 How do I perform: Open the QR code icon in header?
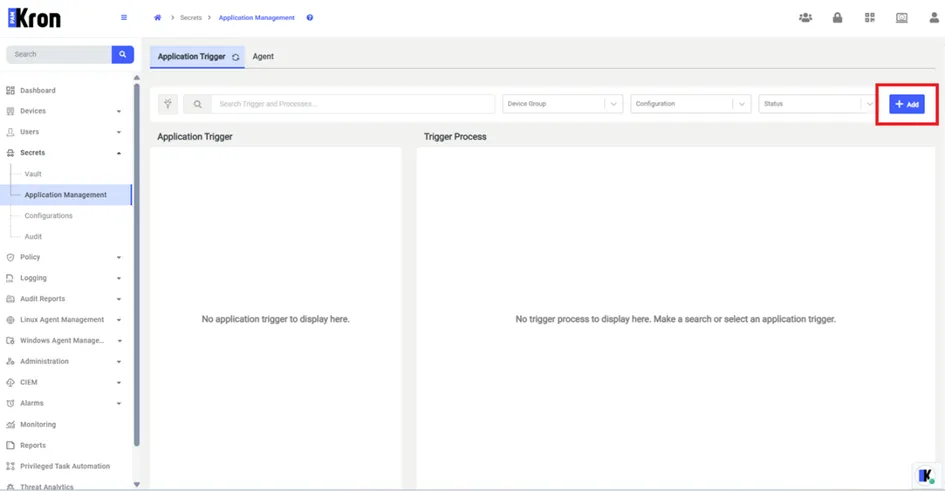pos(869,17)
